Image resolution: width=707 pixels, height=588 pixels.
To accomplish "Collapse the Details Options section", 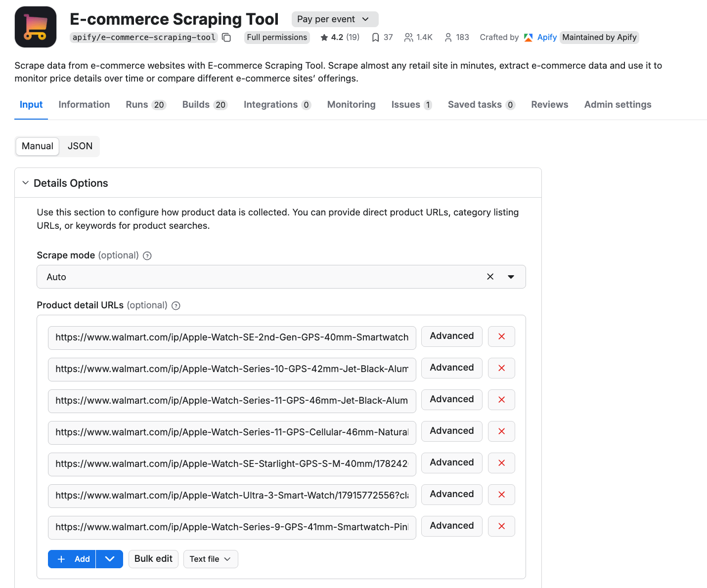I will [25, 182].
